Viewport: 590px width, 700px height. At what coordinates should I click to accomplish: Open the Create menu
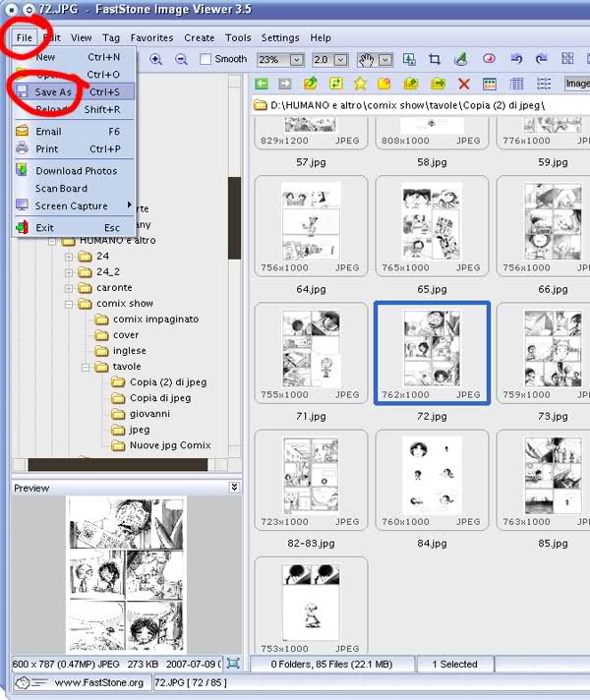[x=200, y=38]
